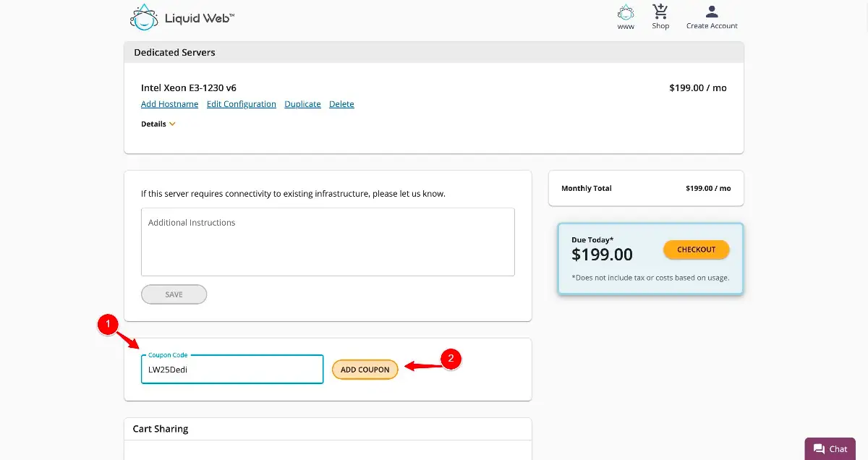
Task: Click the Dedicated Servers section header
Action: [x=434, y=52]
